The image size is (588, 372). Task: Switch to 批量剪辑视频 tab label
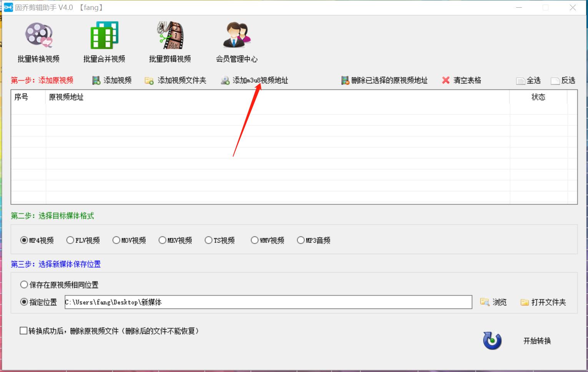[170, 59]
